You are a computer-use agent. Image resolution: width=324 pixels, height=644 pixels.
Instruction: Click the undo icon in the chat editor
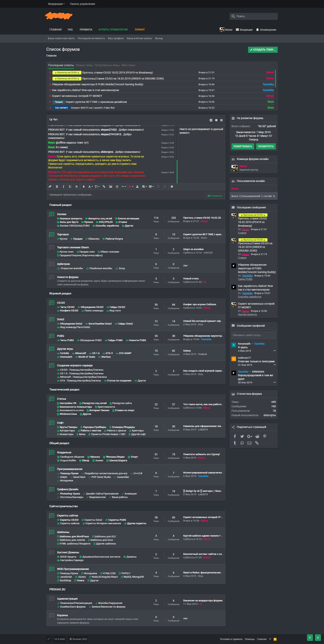pos(158,187)
